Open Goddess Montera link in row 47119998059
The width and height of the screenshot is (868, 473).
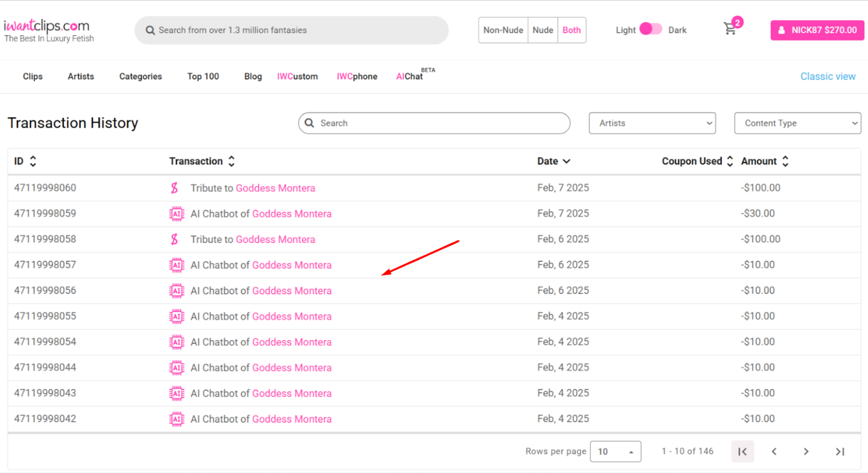click(291, 214)
